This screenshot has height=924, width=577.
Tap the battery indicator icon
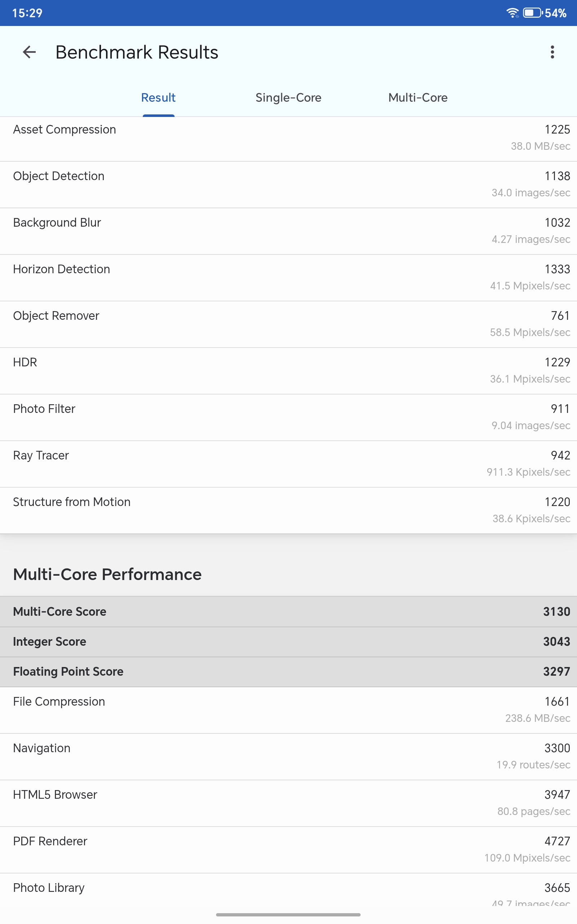(532, 13)
